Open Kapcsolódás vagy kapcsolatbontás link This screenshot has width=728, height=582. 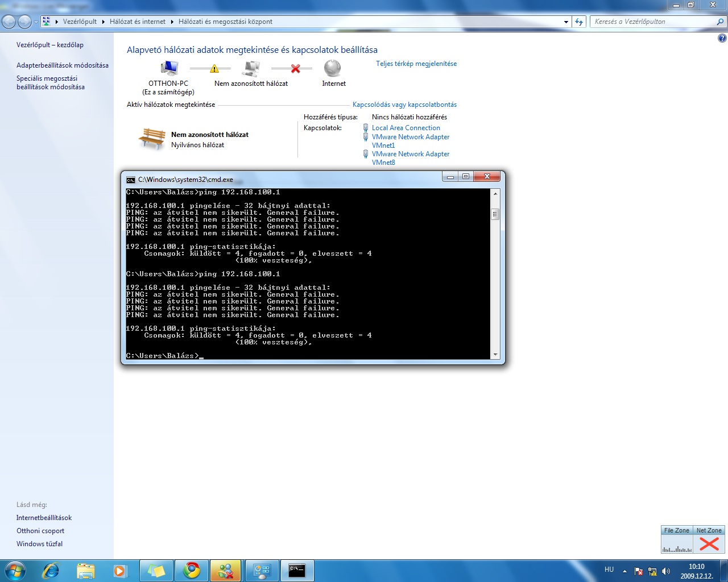point(404,105)
